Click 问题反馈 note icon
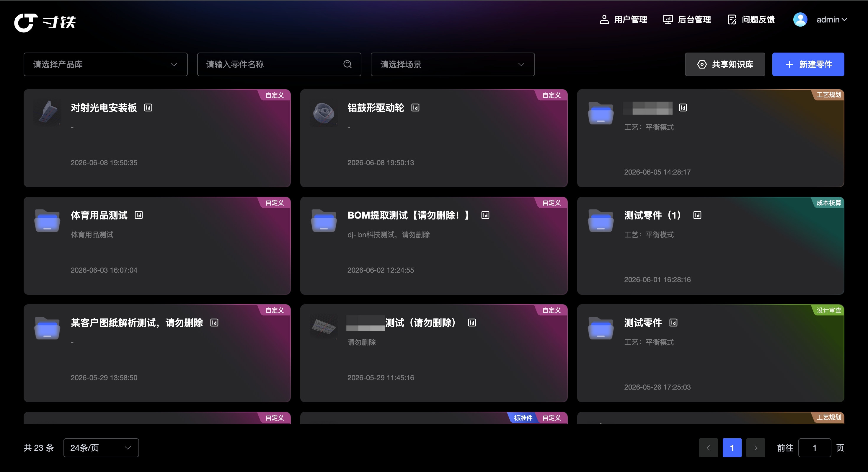Screen dimensions: 868x472 point(732,19)
